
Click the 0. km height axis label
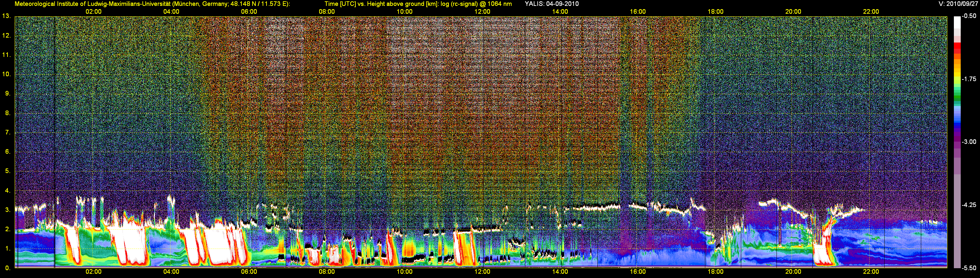pos(8,268)
